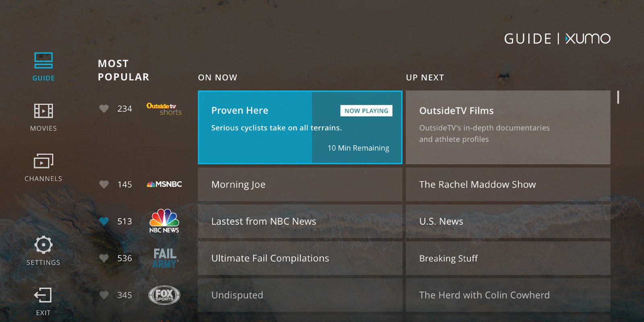Click the MOST POPULAR heading
644x322 pixels.
coord(124,70)
